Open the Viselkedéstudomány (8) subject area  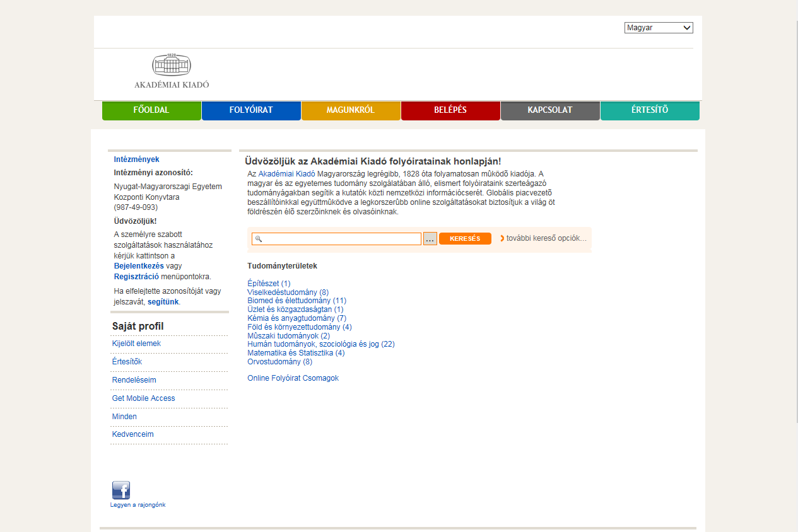pos(288,292)
